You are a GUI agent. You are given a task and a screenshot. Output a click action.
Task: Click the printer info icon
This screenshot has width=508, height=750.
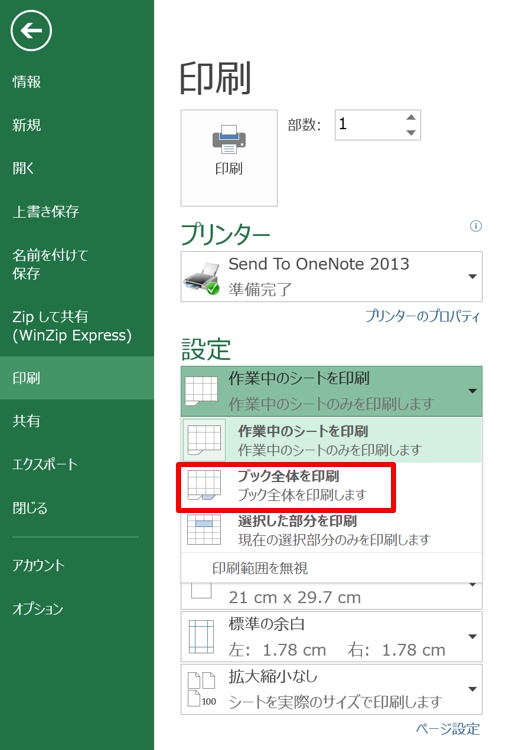coord(475,226)
